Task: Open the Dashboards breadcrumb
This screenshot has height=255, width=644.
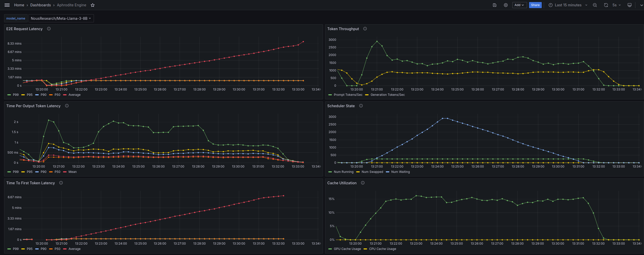Action: (x=41, y=5)
